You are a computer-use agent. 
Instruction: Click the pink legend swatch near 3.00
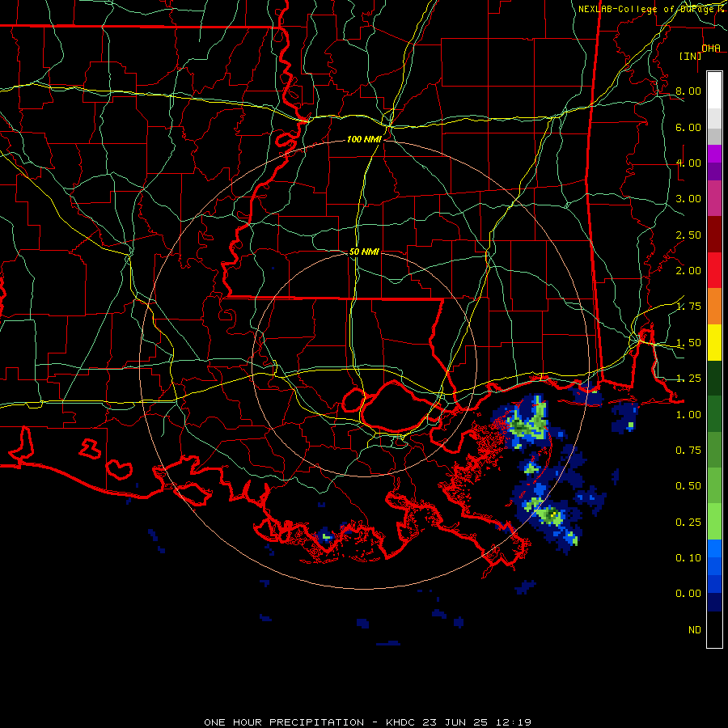pyautogui.click(x=714, y=198)
